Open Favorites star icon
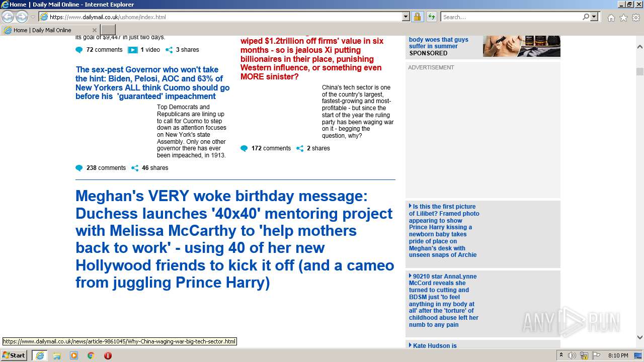 click(x=623, y=18)
